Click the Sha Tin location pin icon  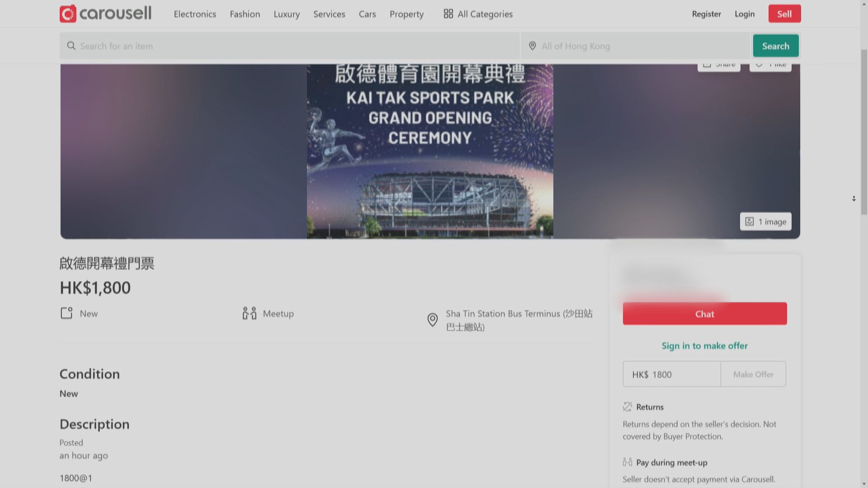(x=433, y=320)
